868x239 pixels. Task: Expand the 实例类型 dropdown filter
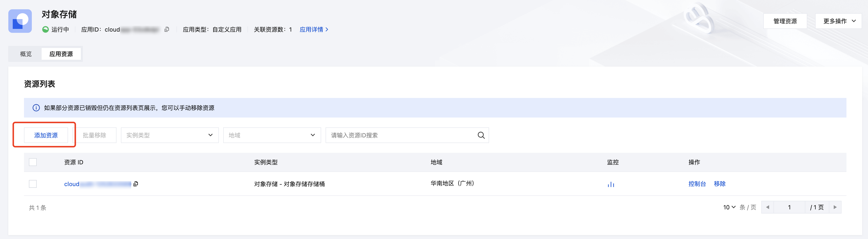click(169, 135)
